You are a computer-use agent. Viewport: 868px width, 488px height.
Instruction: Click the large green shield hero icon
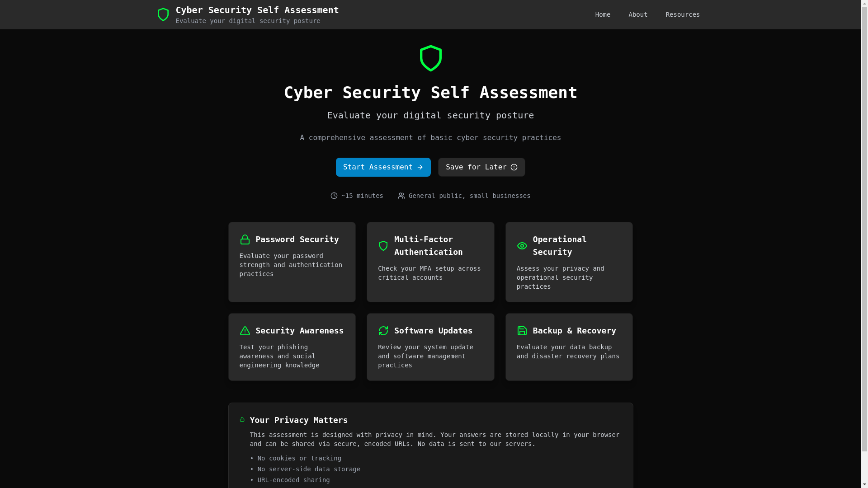(x=430, y=58)
